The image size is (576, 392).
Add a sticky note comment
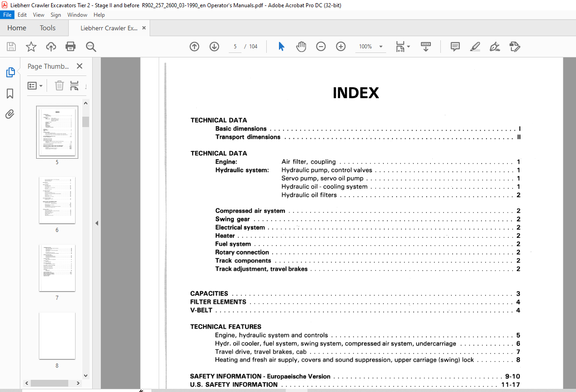(x=455, y=47)
